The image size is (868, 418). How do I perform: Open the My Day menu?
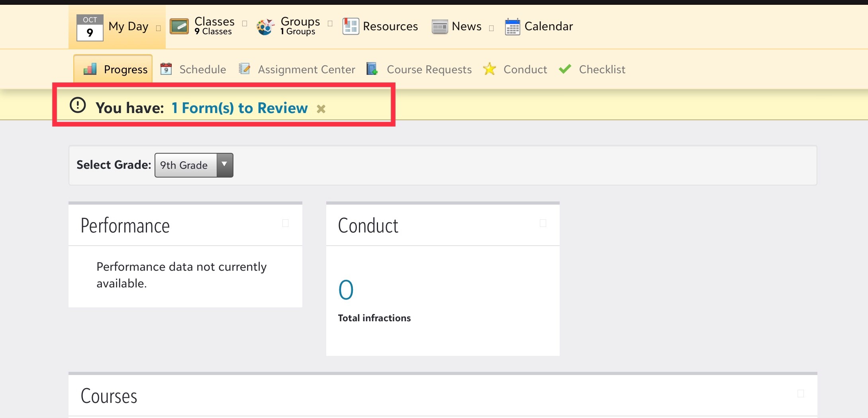(x=128, y=27)
